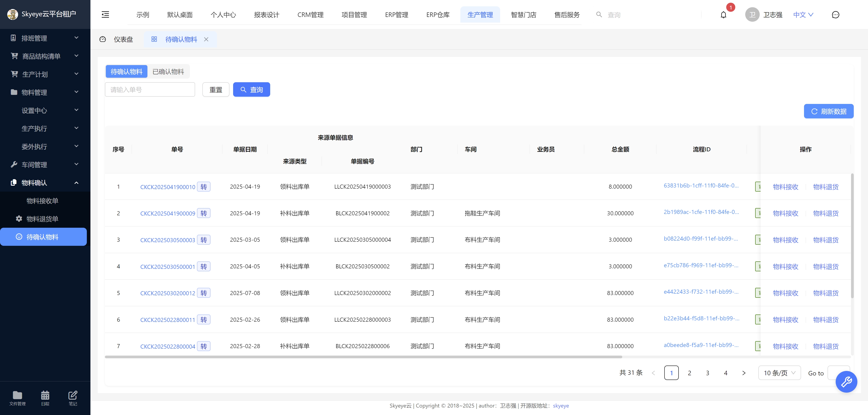Open the skyeye link in footer
The width and height of the screenshot is (868, 415).
(561, 406)
